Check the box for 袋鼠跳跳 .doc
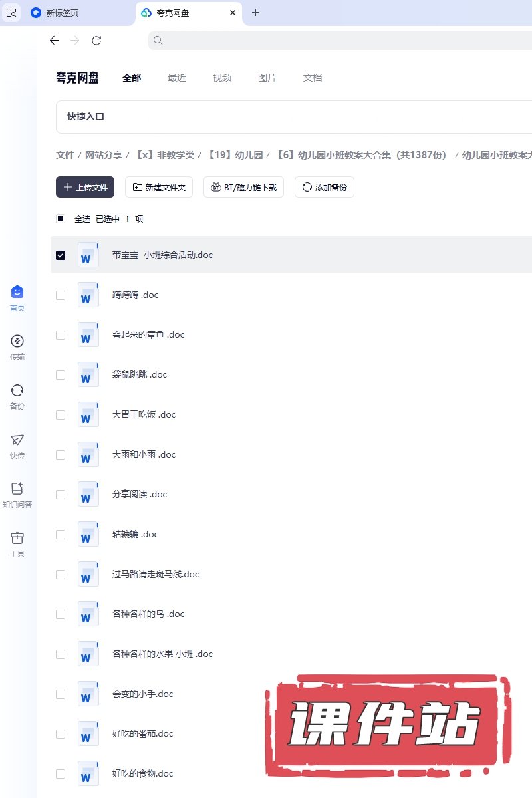532x798 pixels. 61,375
